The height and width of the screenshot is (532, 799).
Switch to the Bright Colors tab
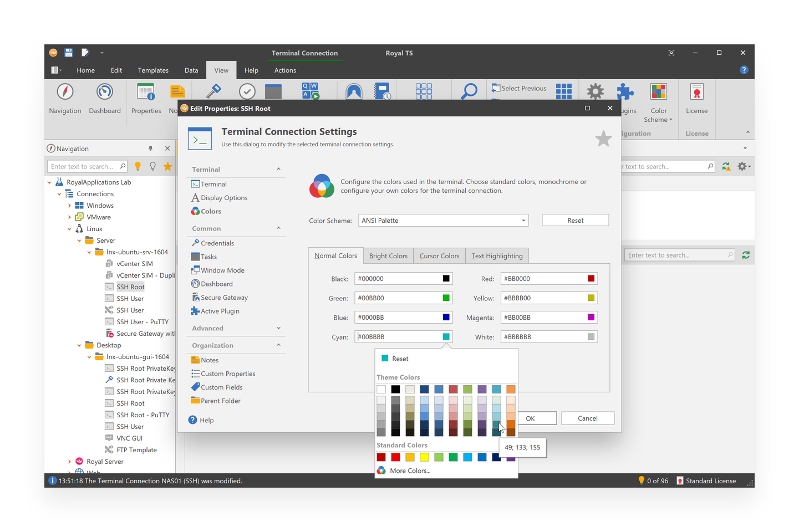click(x=388, y=256)
